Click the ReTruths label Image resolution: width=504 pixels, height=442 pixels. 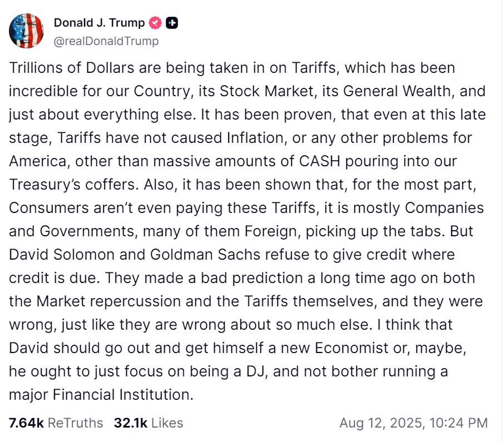[75, 423]
